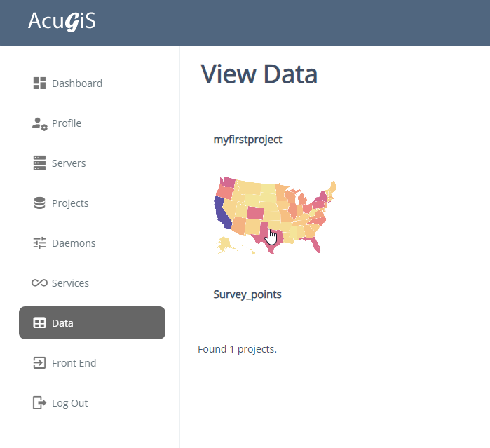The image size is (490, 448).
Task: Click the US map thumbnail
Action: 276,215
